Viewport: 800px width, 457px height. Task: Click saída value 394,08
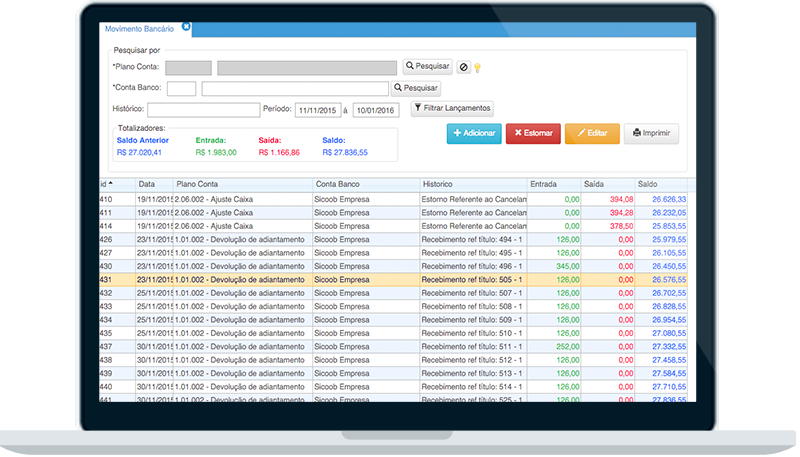point(621,199)
